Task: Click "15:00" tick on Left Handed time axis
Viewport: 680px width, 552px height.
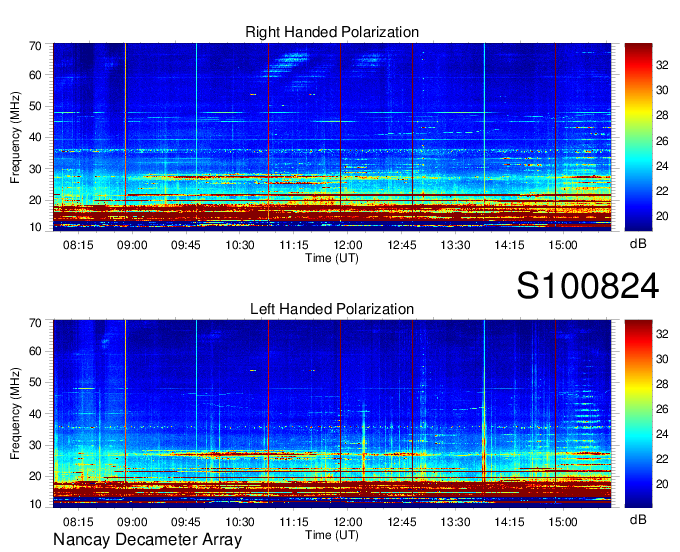Action: [563, 522]
